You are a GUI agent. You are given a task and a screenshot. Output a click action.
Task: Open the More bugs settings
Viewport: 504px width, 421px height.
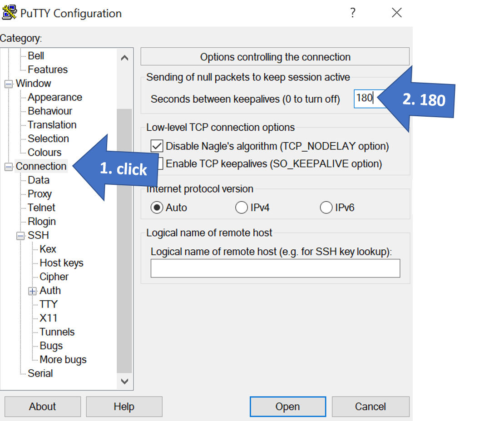click(x=63, y=360)
